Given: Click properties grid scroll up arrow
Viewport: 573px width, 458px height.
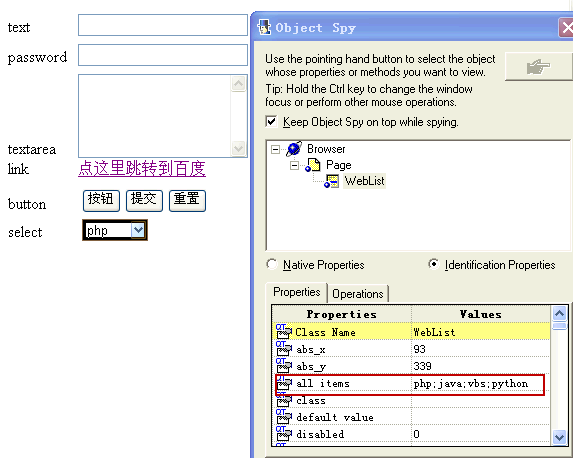Looking at the screenshot, I should pyautogui.click(x=559, y=313).
